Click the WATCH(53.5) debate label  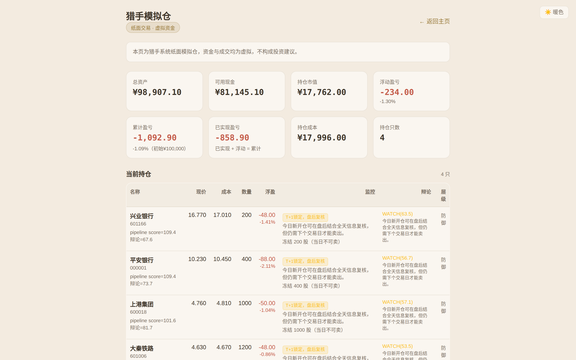[397, 346]
